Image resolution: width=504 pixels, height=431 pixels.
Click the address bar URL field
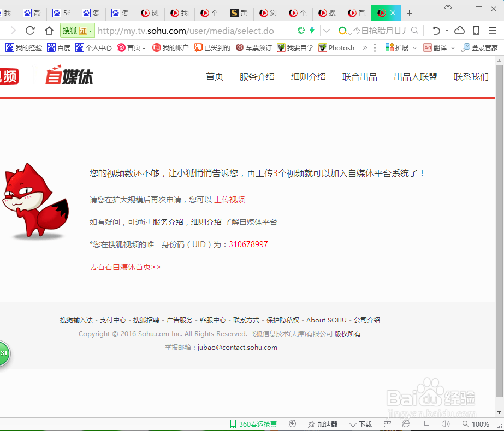point(186,31)
